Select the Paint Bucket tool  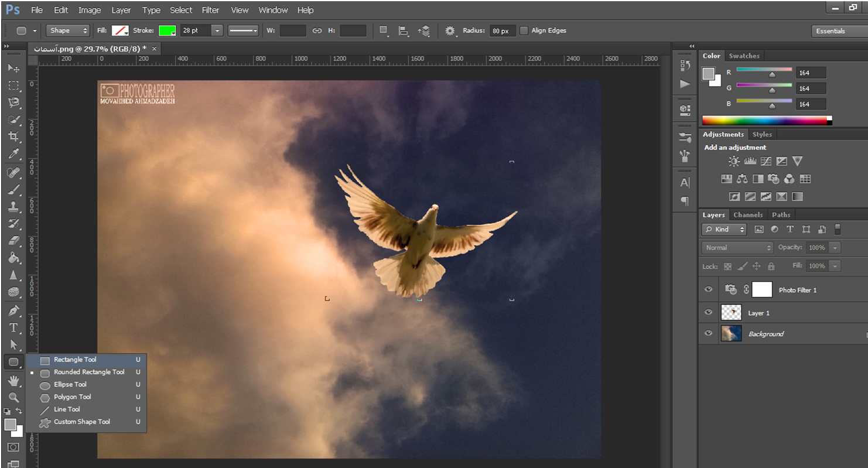(13, 258)
